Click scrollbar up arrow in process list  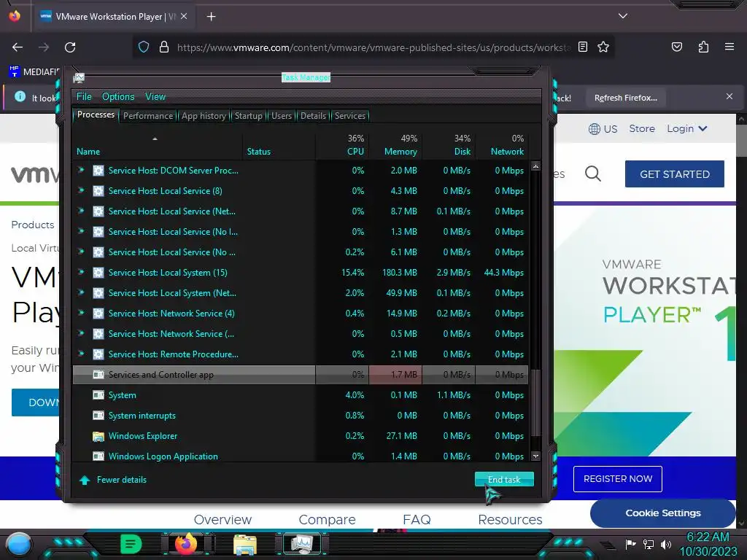[535, 166]
